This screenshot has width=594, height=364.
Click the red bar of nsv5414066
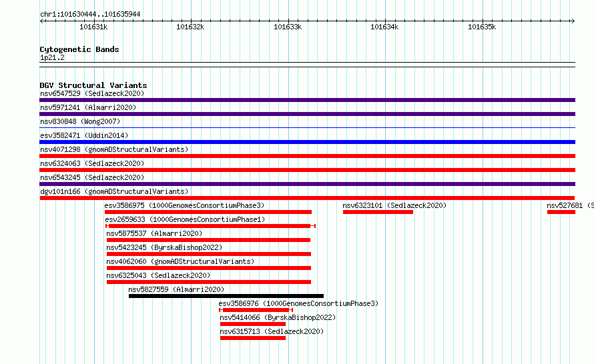[253, 324]
